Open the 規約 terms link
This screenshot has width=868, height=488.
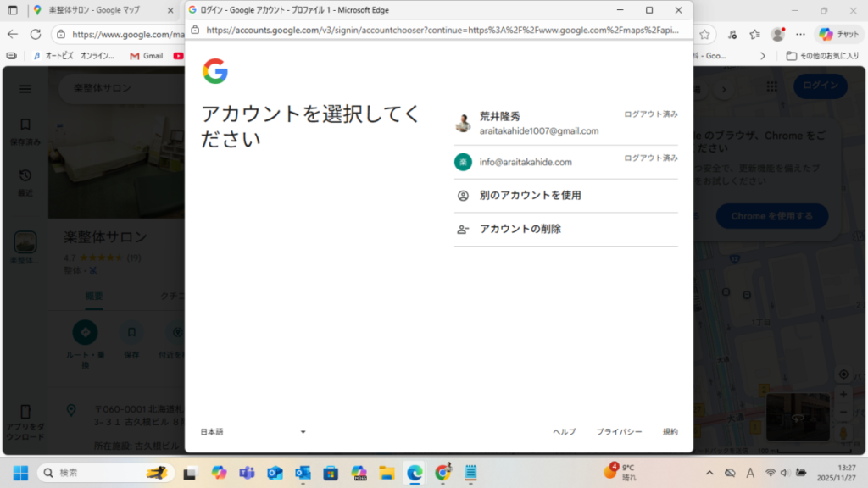click(x=670, y=432)
